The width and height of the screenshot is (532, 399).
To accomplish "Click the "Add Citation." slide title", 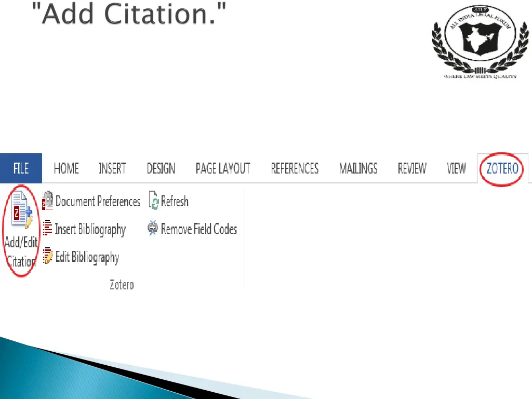I will coord(129,14).
